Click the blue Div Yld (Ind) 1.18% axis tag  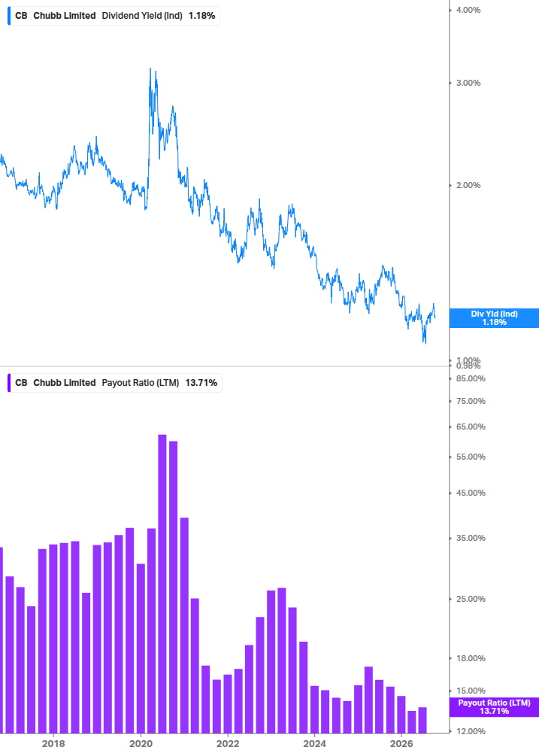point(494,318)
